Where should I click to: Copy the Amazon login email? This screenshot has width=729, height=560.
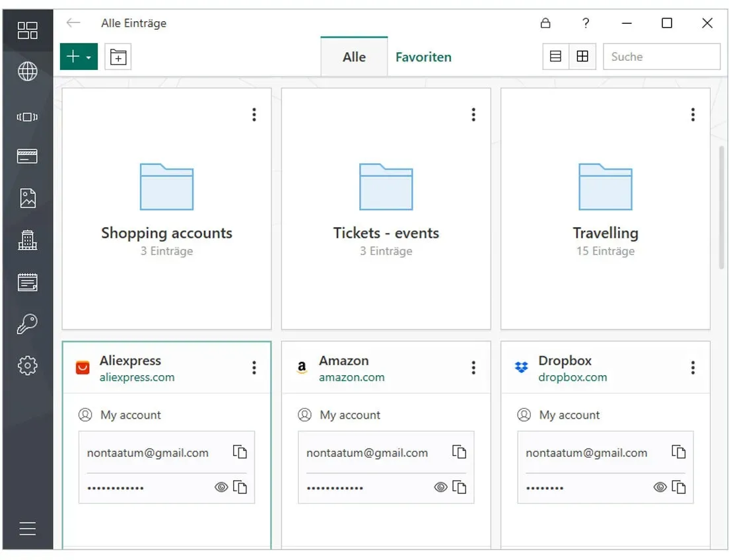click(460, 452)
